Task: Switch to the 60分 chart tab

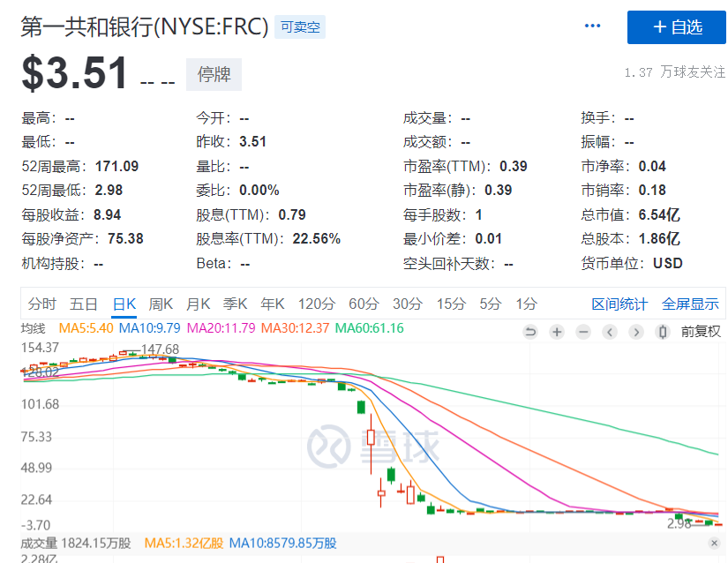Action: [364, 304]
